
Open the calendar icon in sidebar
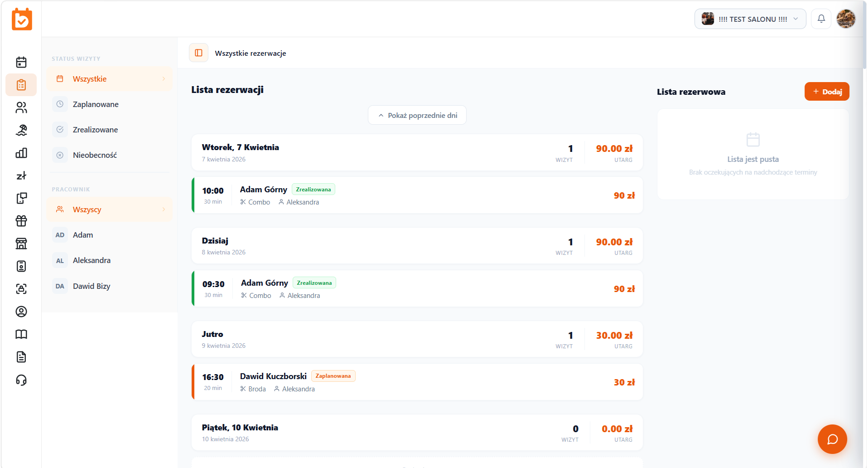pos(21,62)
